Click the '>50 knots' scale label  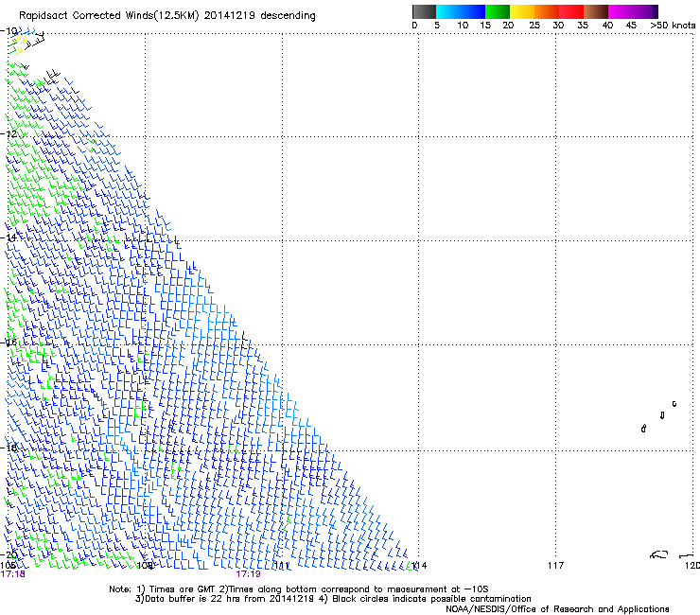[673, 26]
